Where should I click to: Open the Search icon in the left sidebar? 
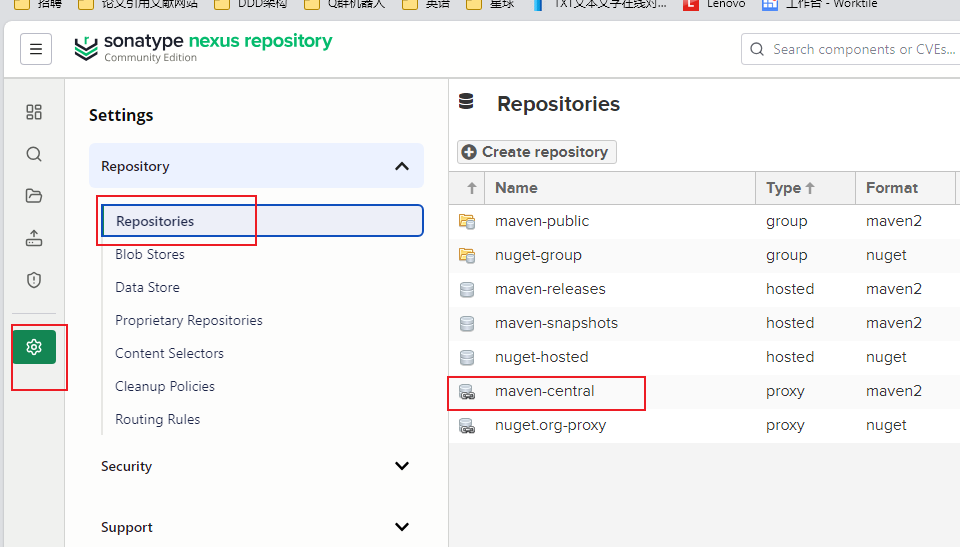(x=34, y=154)
